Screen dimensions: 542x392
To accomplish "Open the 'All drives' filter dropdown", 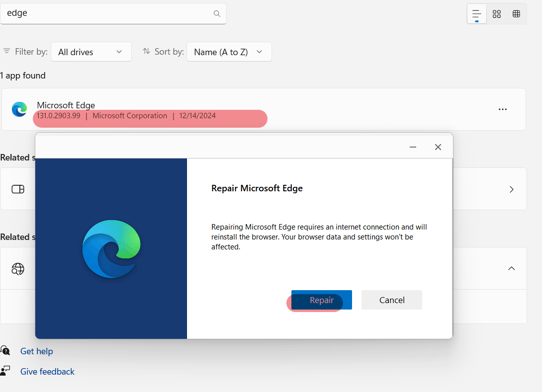I will tap(91, 52).
